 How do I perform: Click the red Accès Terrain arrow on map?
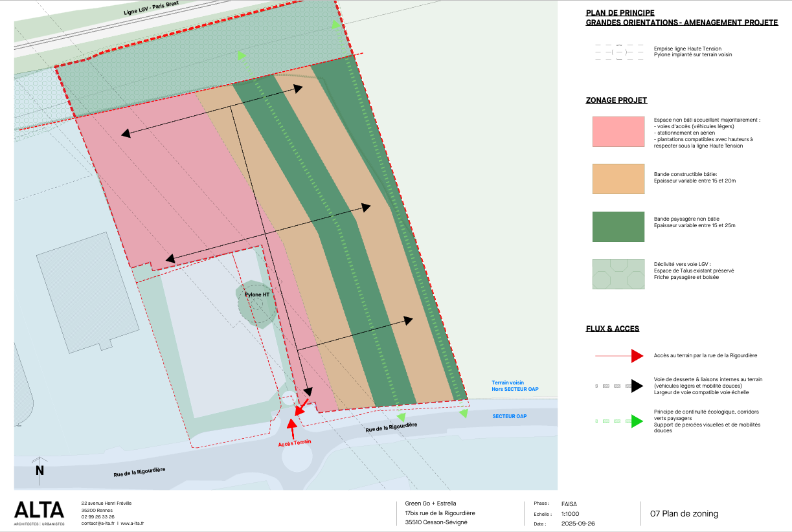[x=291, y=428]
